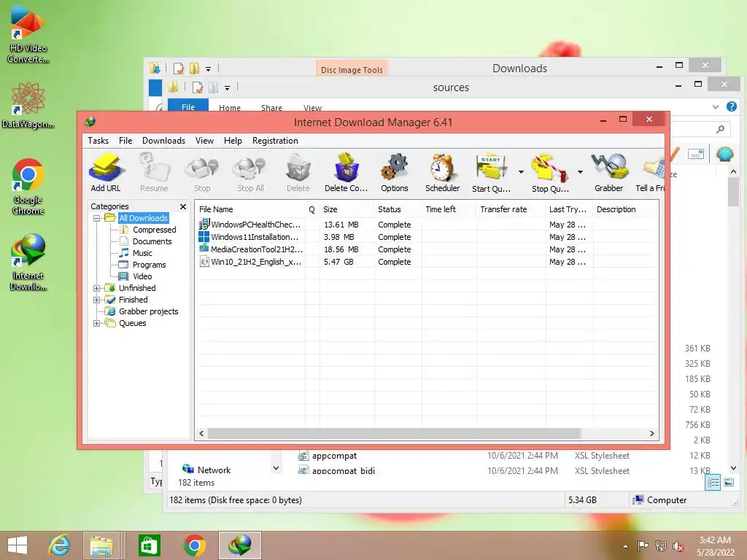The width and height of the screenshot is (747, 560).
Task: Select the Windows11Installation... download row
Action: tap(427, 237)
